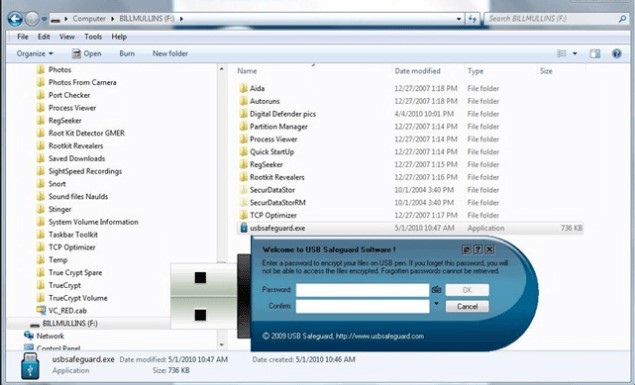Click the Stinger folder icon in tree
The height and width of the screenshot is (385, 635).
coord(40,209)
